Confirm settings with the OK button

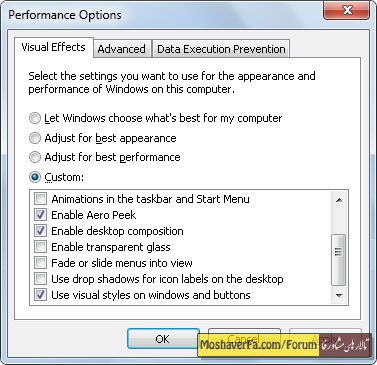pos(163,339)
